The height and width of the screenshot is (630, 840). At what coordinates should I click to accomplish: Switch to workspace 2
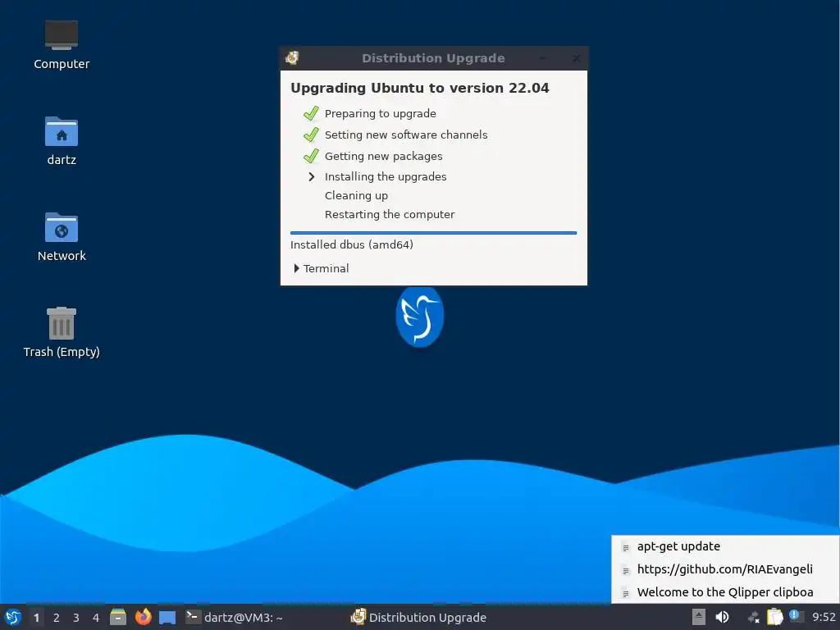point(57,618)
